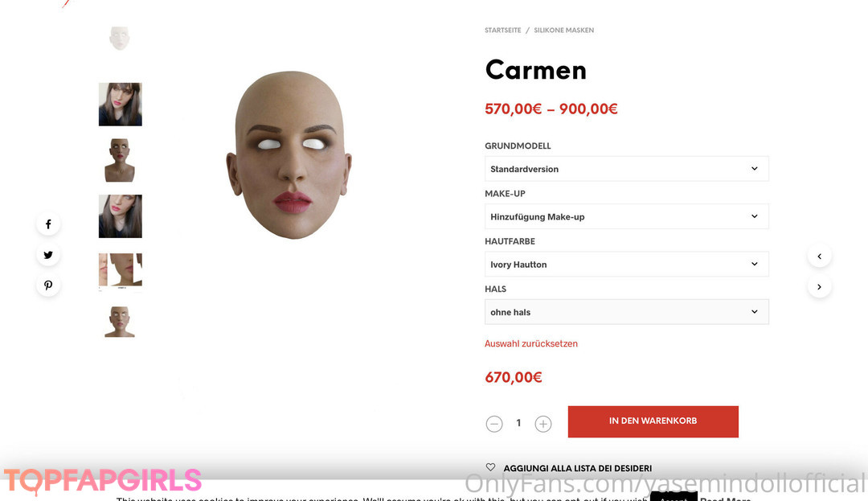
Task: Open the Make-up dropdown
Action: 627,216
